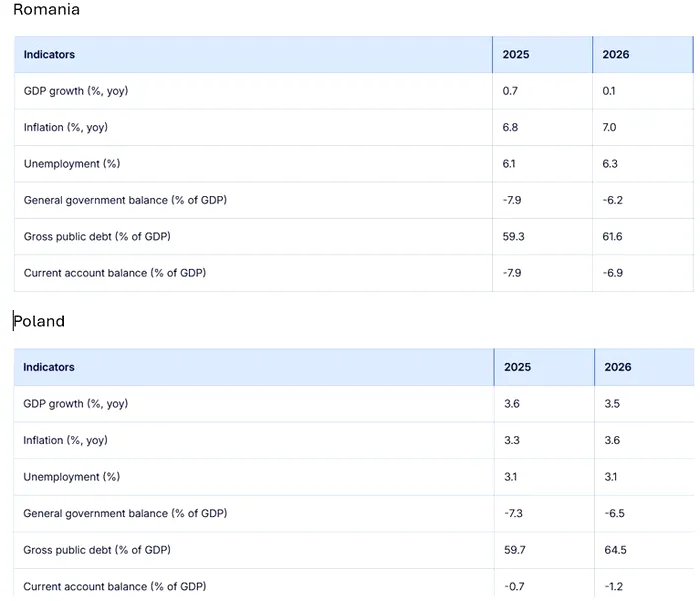This screenshot has height=601, width=700.
Task: Click the Romania heading text
Action: pyautogui.click(x=46, y=9)
